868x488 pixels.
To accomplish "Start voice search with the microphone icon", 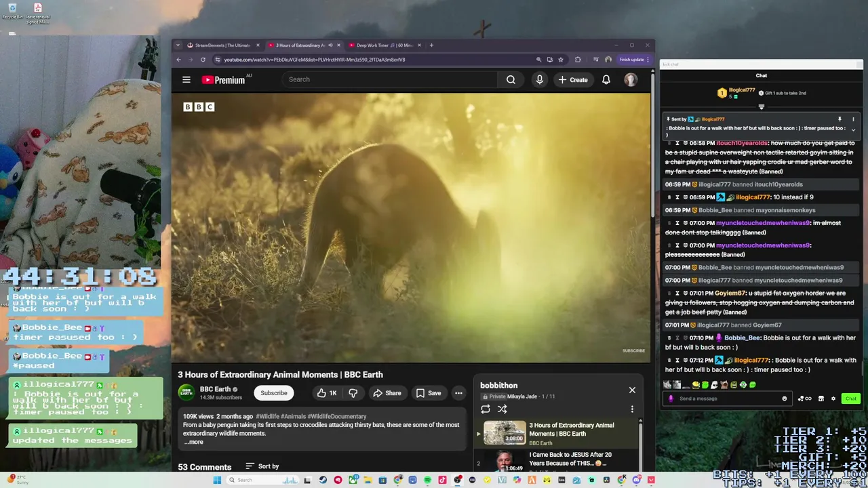I will (540, 79).
